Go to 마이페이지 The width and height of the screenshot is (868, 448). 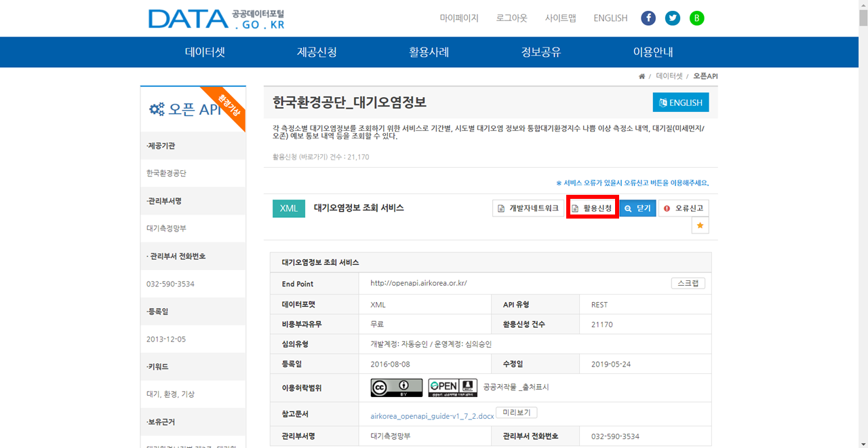coord(459,18)
